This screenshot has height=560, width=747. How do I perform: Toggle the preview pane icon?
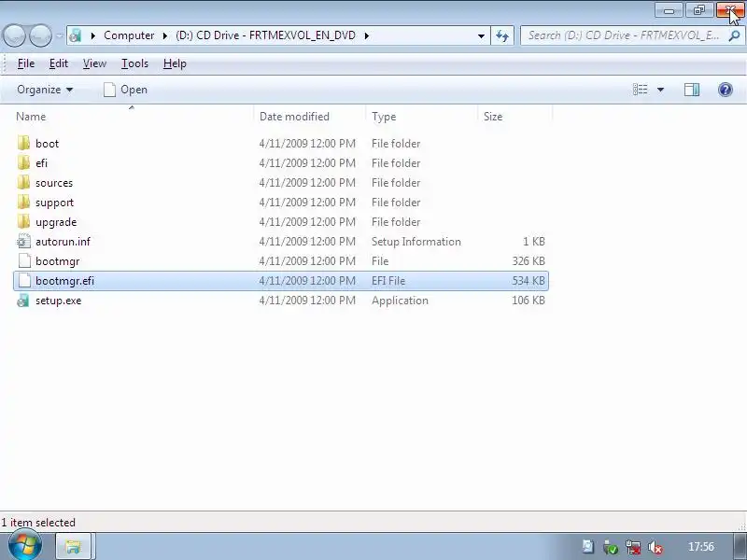pos(692,90)
